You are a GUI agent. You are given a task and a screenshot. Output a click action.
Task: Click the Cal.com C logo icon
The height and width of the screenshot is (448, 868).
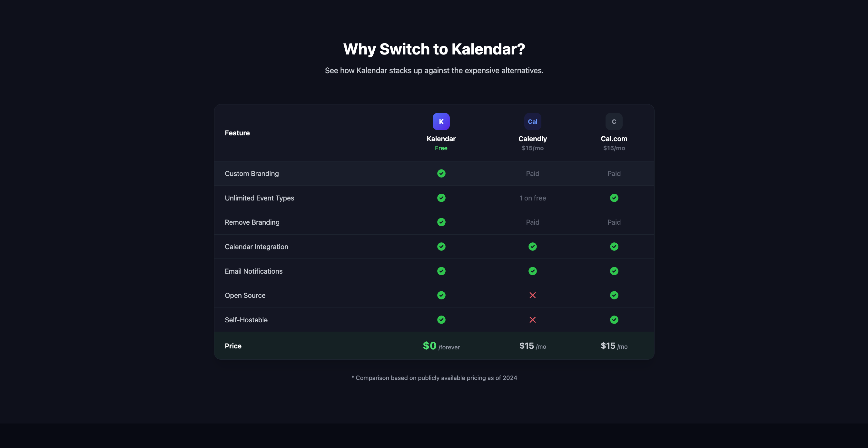[x=614, y=122]
